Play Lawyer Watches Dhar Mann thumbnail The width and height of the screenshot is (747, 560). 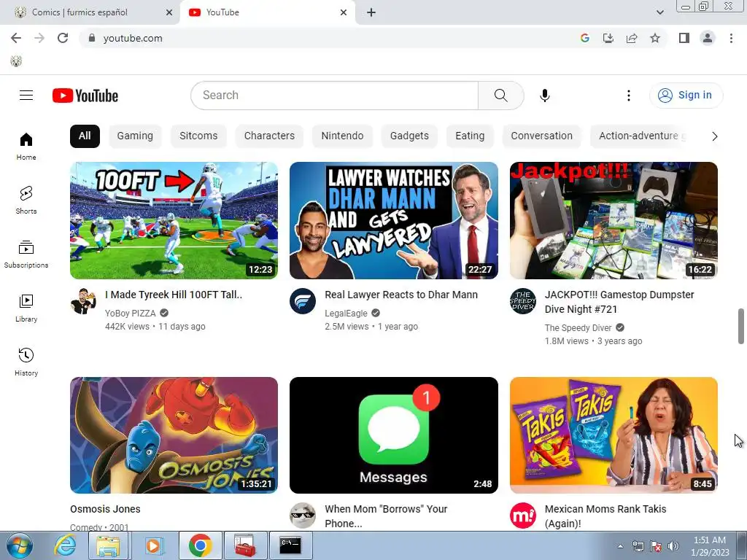coord(394,220)
